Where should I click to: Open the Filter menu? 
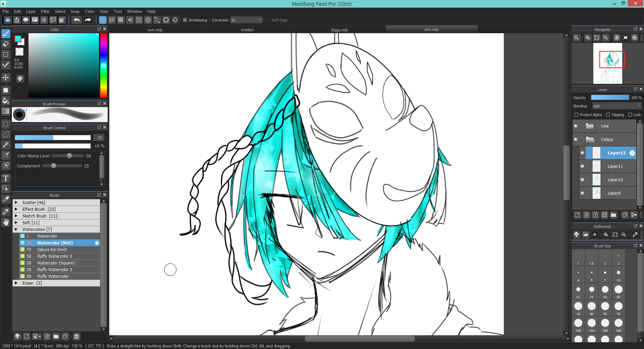pos(45,11)
